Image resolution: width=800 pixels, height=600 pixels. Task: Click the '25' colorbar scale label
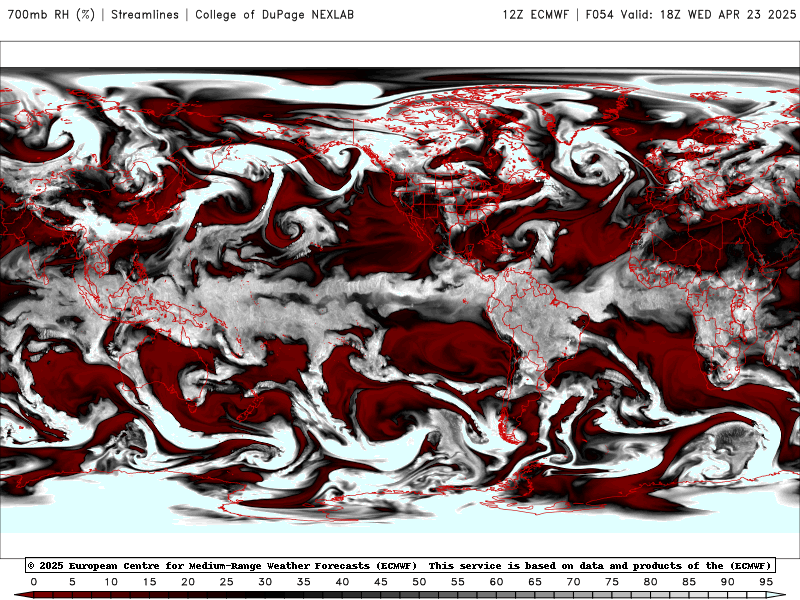click(x=227, y=582)
